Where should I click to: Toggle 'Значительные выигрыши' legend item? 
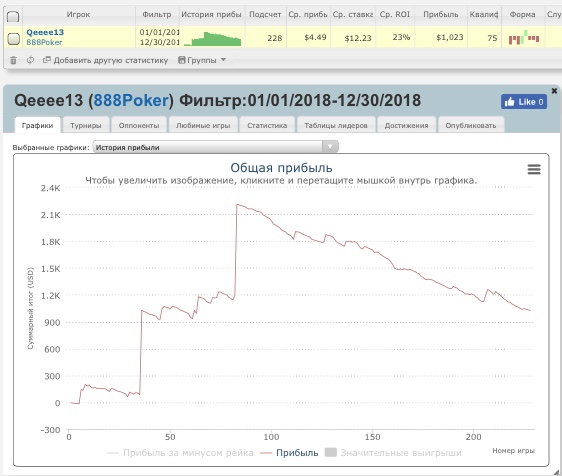tap(393, 453)
